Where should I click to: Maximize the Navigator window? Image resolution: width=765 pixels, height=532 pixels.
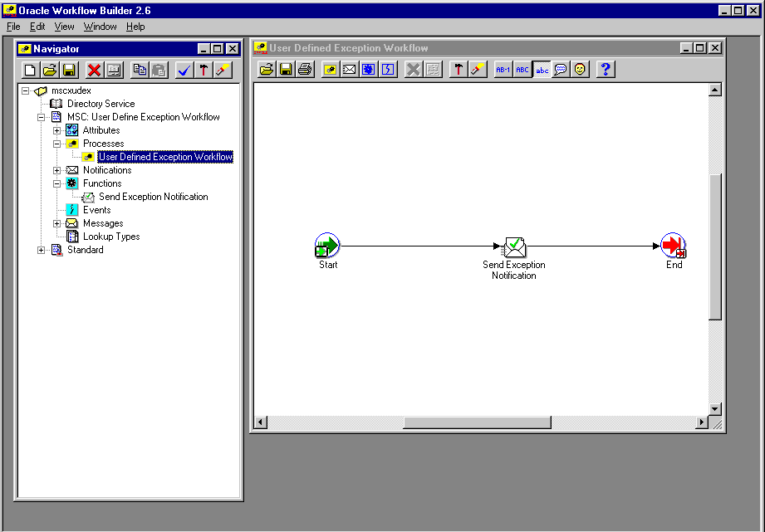tap(218, 49)
